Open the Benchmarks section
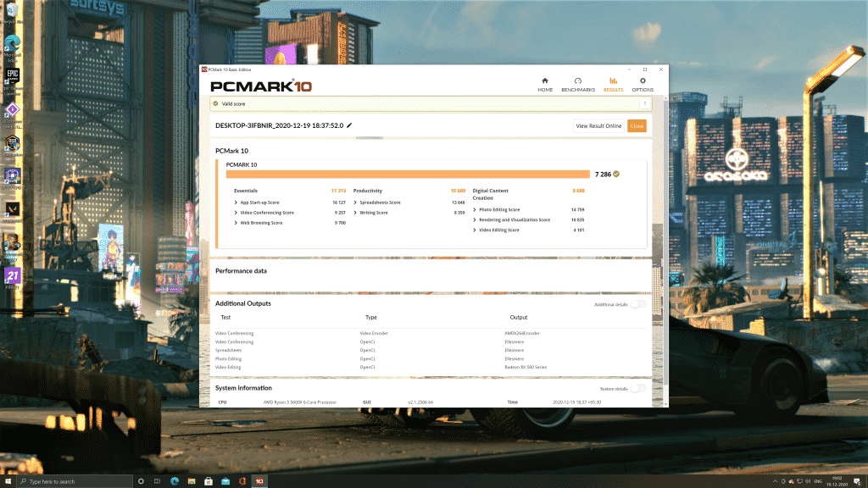Image resolution: width=868 pixels, height=488 pixels. (x=578, y=85)
